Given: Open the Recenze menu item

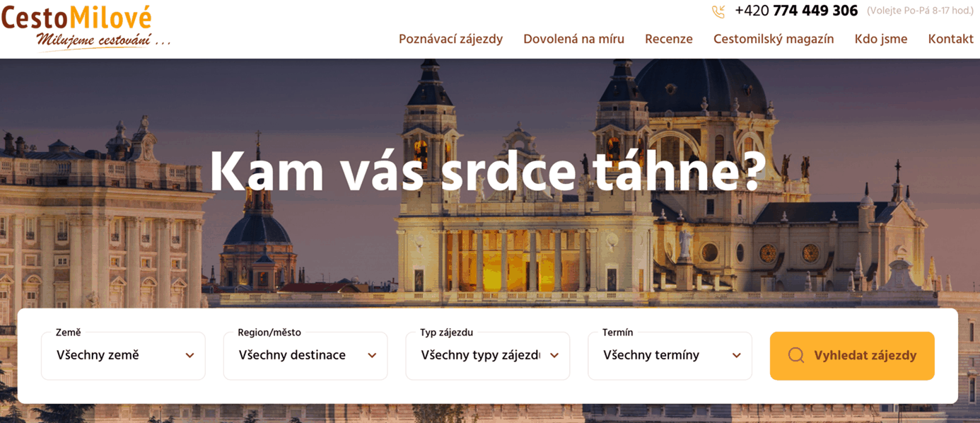Looking at the screenshot, I should coord(669,40).
